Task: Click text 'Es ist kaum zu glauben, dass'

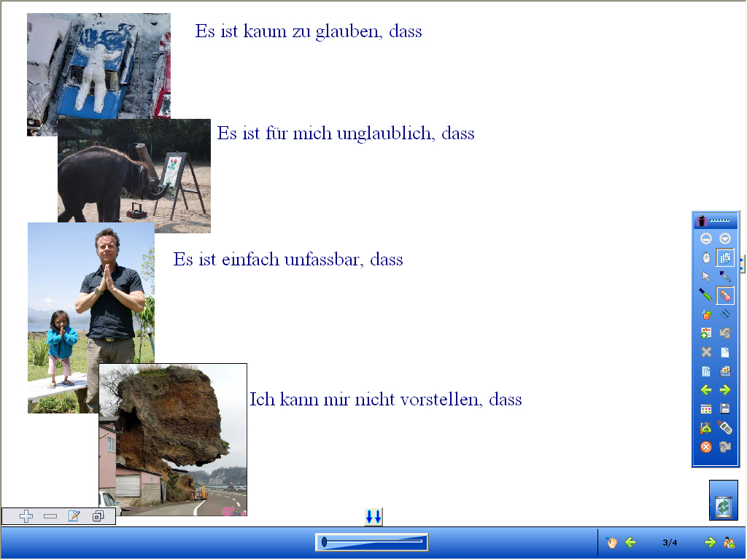Action: [x=309, y=31]
